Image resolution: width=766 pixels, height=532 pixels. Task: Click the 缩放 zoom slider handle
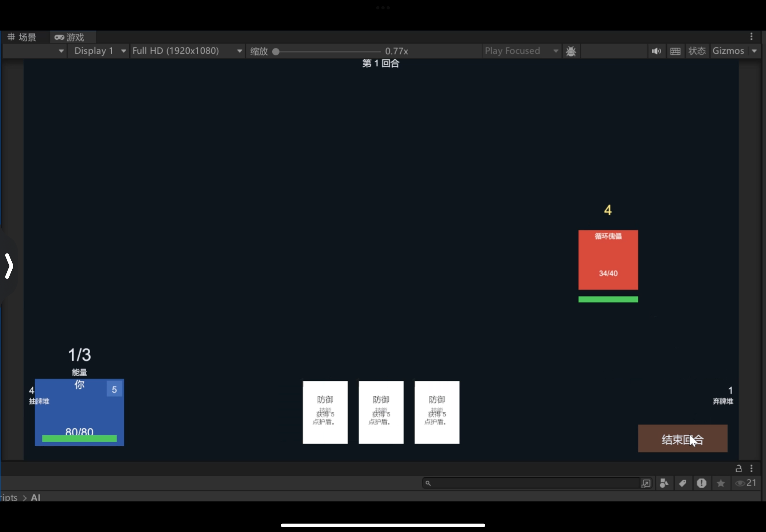[x=276, y=52]
